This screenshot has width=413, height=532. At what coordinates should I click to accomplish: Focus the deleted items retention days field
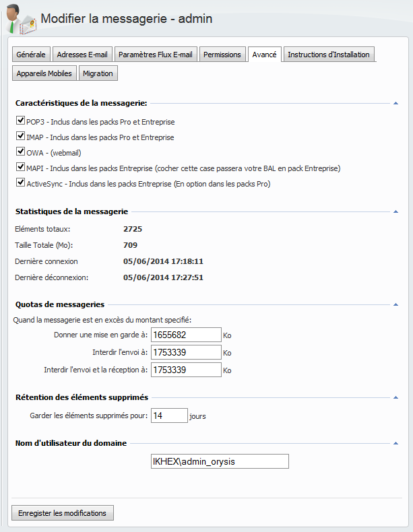(169, 415)
